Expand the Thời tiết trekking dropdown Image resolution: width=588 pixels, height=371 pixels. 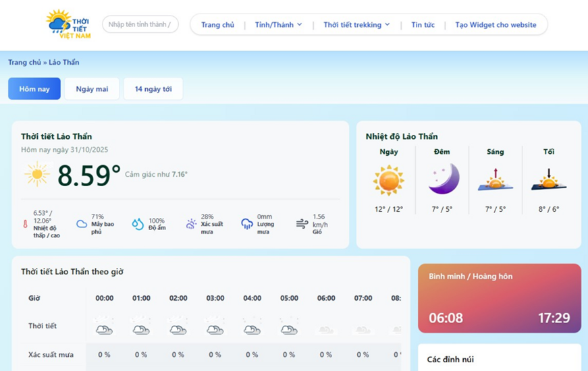pyautogui.click(x=356, y=25)
